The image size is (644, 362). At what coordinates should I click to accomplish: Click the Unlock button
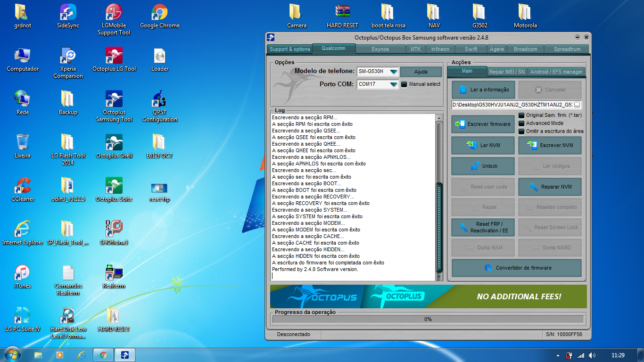coord(483,166)
